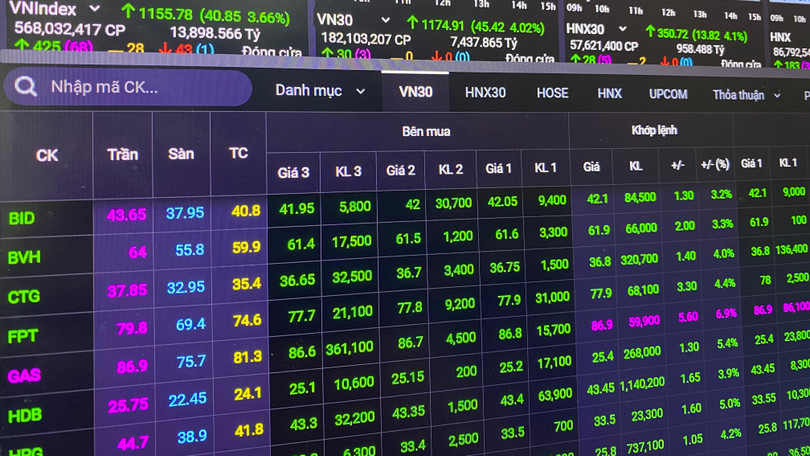Switch to the HNX30 tab

pos(485,93)
